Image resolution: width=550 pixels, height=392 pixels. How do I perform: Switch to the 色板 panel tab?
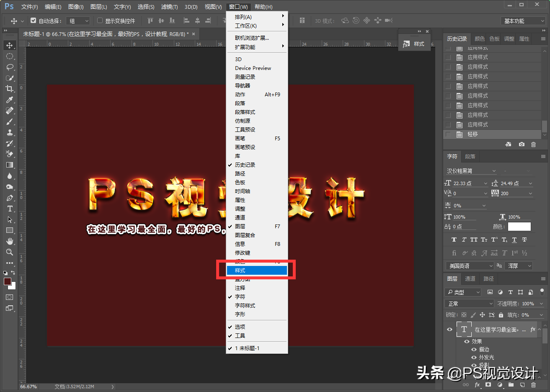click(494, 39)
